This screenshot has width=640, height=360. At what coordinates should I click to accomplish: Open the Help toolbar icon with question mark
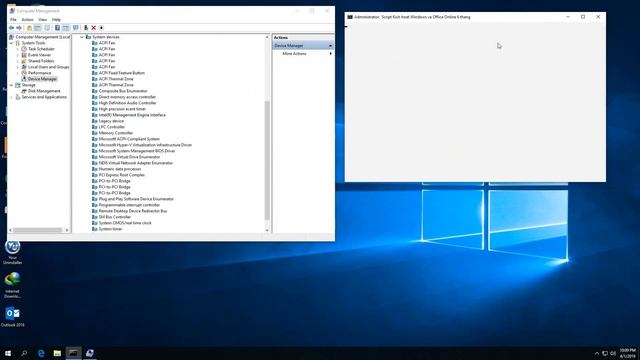click(57, 28)
